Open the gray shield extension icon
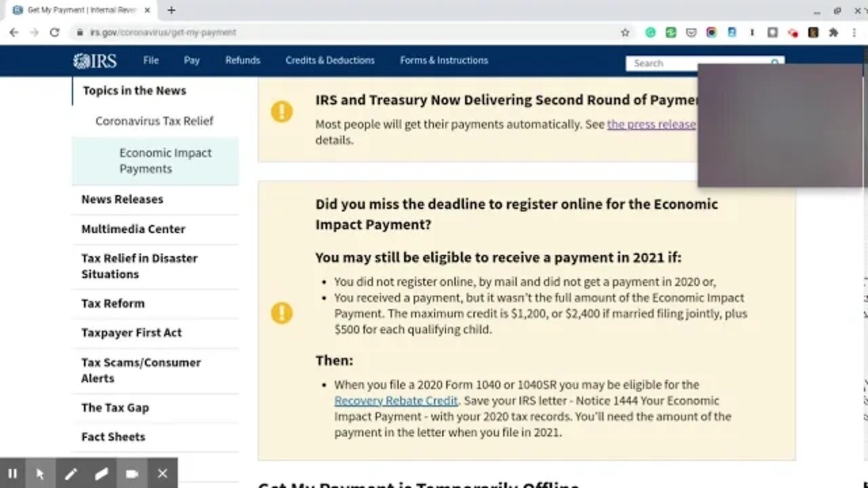868x488 pixels. [772, 32]
